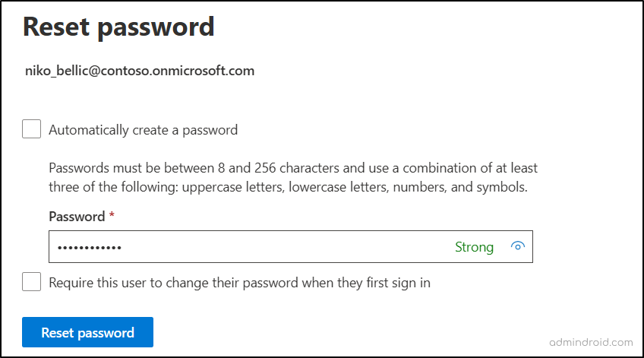
Task: Click the blue Reset password button
Action: 87,332
